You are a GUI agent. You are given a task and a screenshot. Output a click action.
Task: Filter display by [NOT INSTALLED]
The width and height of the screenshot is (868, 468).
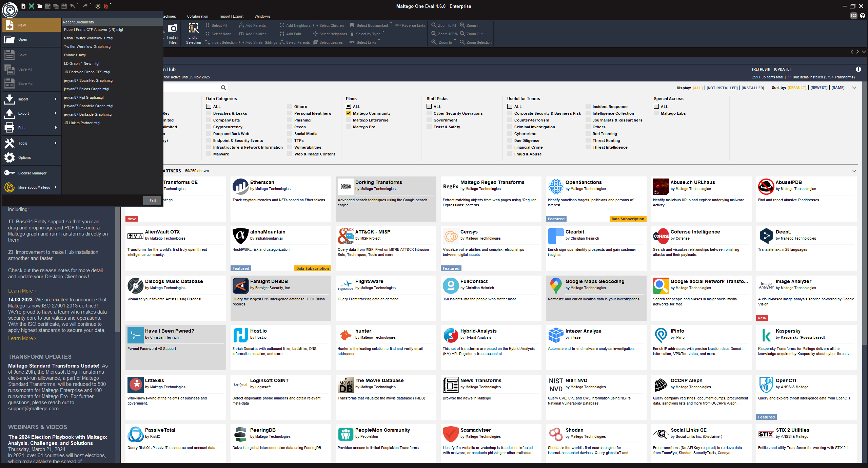tap(722, 88)
